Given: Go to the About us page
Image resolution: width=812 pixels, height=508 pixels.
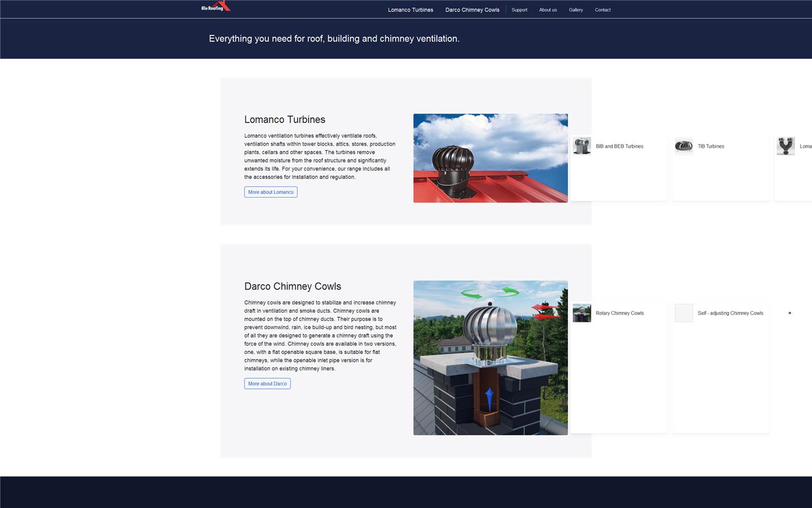Looking at the screenshot, I should pyautogui.click(x=548, y=10).
